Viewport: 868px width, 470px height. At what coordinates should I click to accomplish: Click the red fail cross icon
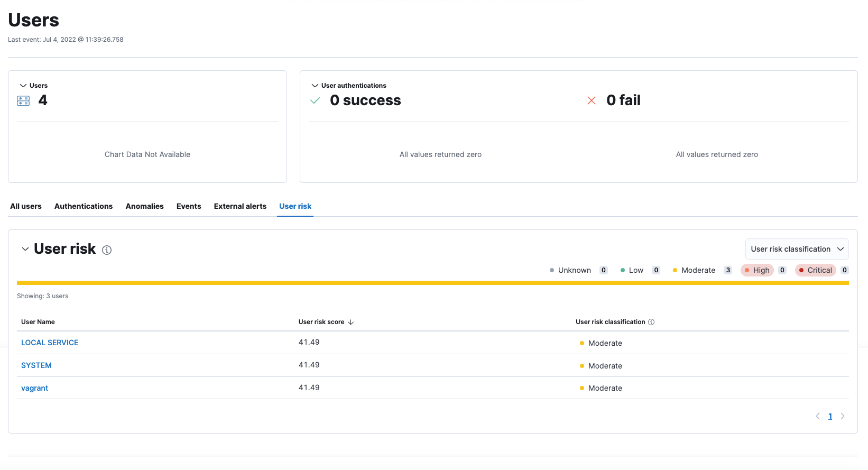coord(592,100)
